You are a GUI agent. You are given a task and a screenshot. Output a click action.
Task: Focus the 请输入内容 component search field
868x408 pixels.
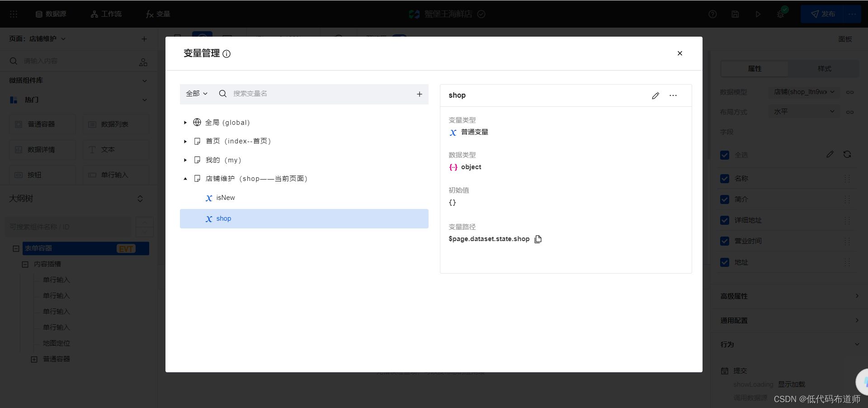coord(77,61)
